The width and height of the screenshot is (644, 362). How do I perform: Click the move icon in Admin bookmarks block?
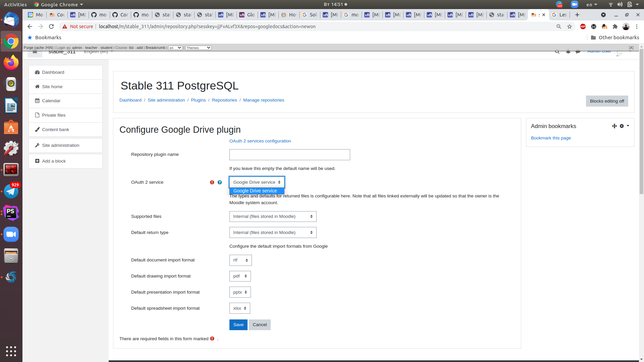click(614, 126)
